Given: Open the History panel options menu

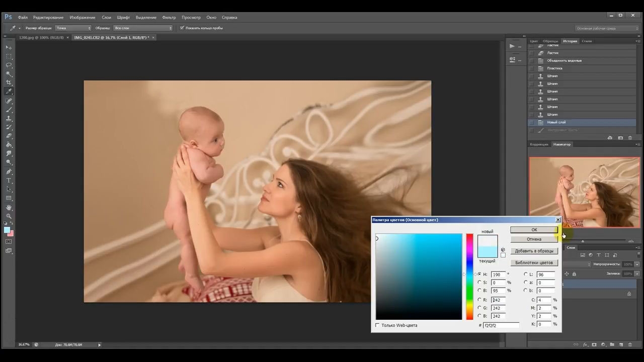Looking at the screenshot, I should tap(637, 41).
